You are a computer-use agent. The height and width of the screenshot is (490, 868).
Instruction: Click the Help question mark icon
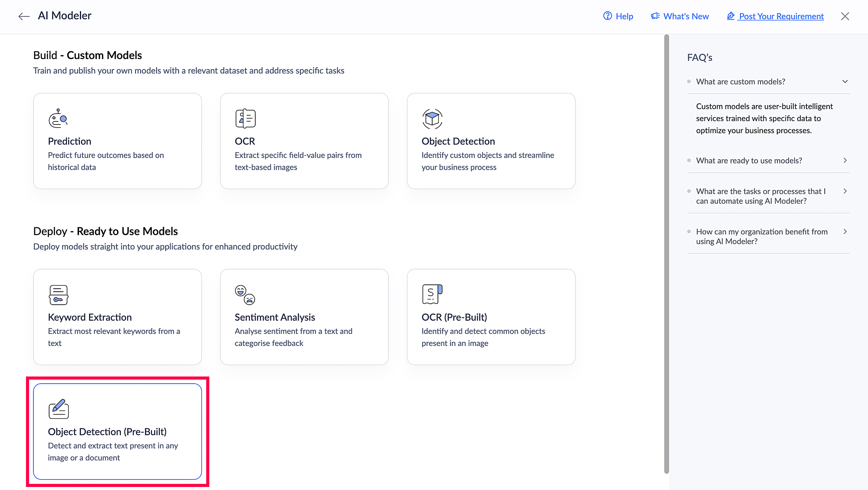click(x=608, y=16)
